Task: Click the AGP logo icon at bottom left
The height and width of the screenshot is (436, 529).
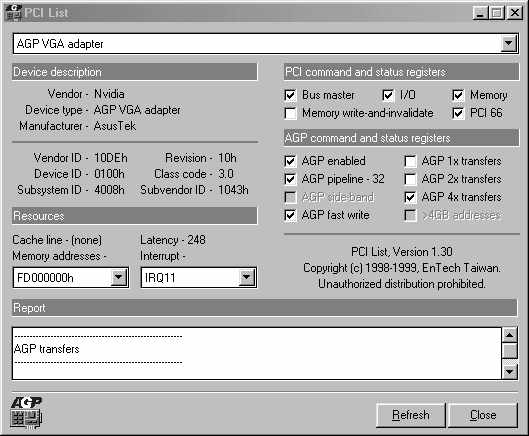Action: [x=26, y=413]
